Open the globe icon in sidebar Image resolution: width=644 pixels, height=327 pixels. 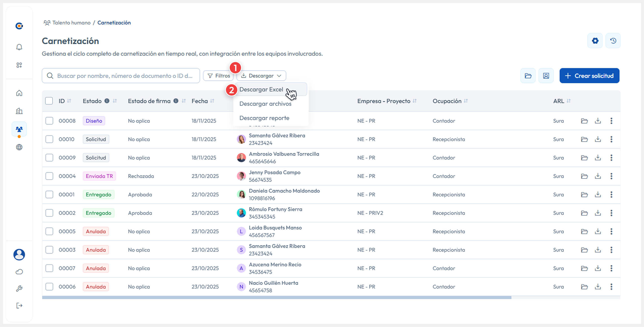(x=19, y=147)
